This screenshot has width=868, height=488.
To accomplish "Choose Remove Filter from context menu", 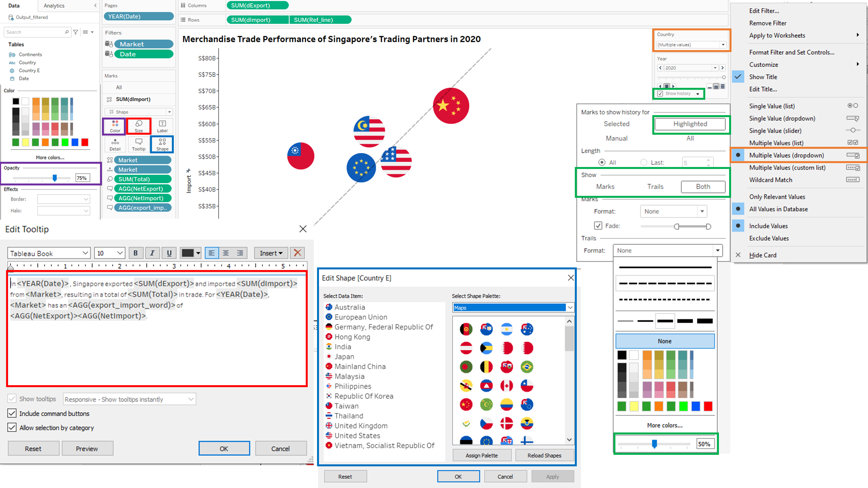I will [x=768, y=23].
